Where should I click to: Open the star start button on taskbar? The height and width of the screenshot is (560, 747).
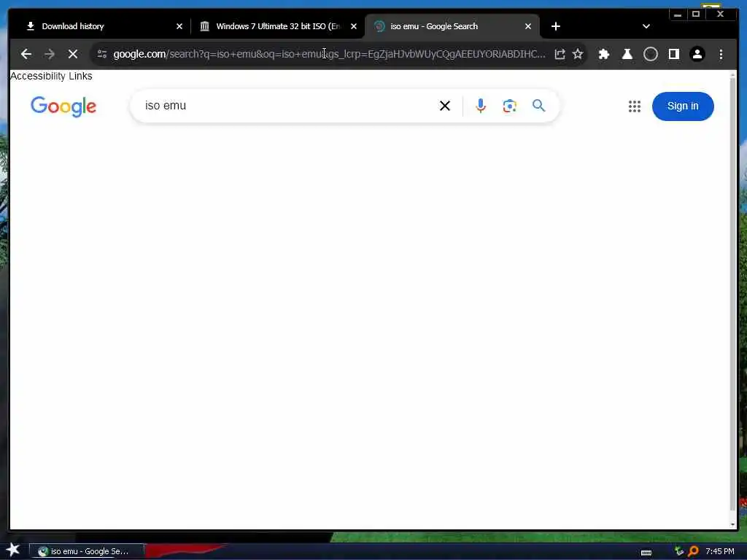click(13, 550)
